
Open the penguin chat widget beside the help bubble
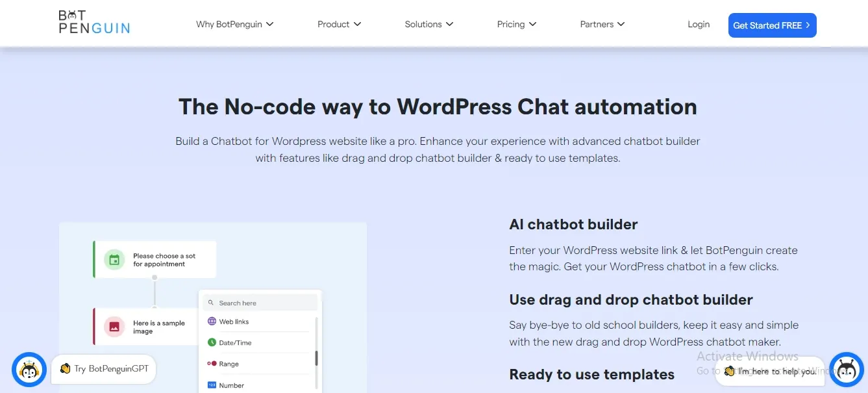[x=847, y=370]
